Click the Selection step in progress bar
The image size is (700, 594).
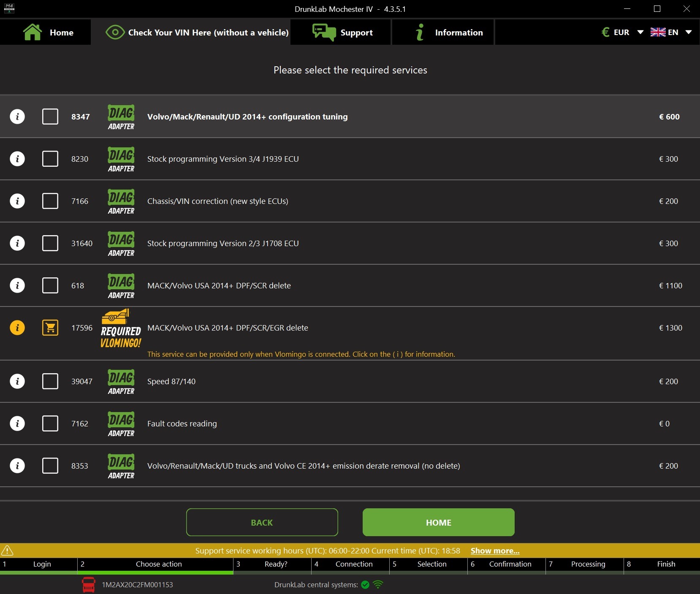(x=431, y=564)
